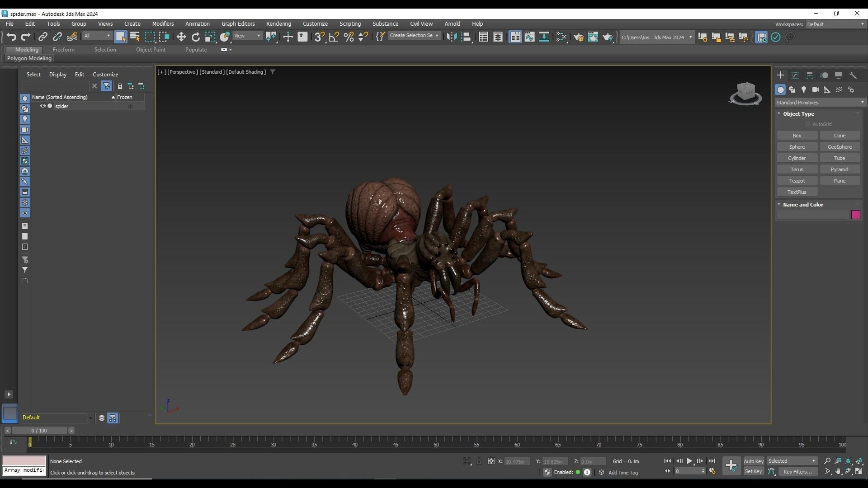
Task: Open Render Setup teapot icon
Action: pyautogui.click(x=579, y=37)
